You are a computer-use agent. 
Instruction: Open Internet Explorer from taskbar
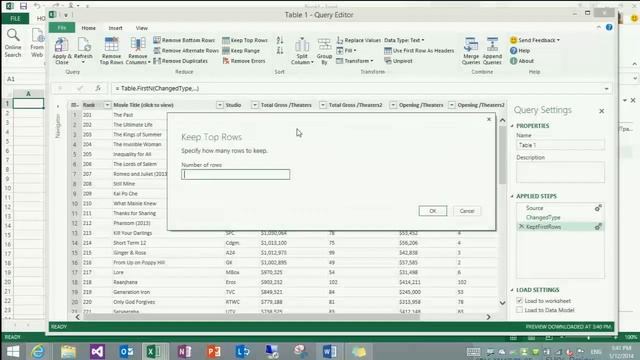[x=38, y=351]
